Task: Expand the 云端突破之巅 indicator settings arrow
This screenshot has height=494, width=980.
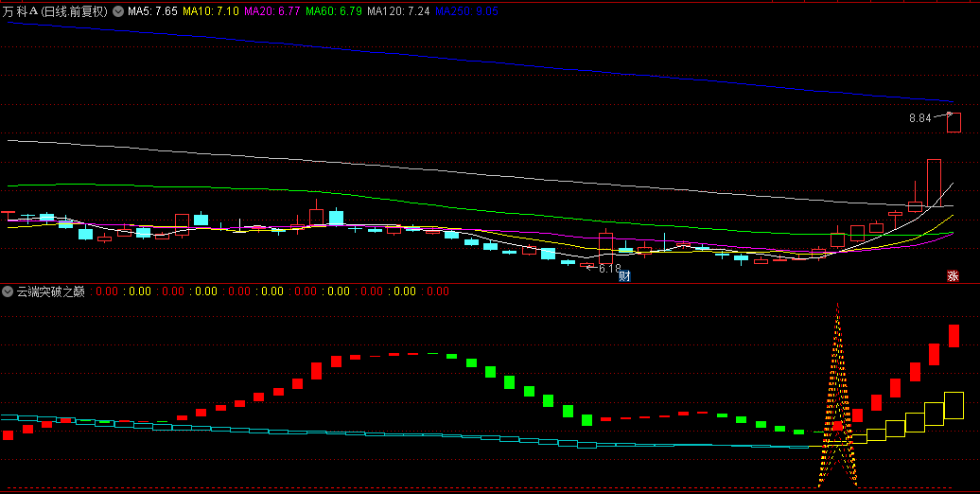Action: click(8, 291)
